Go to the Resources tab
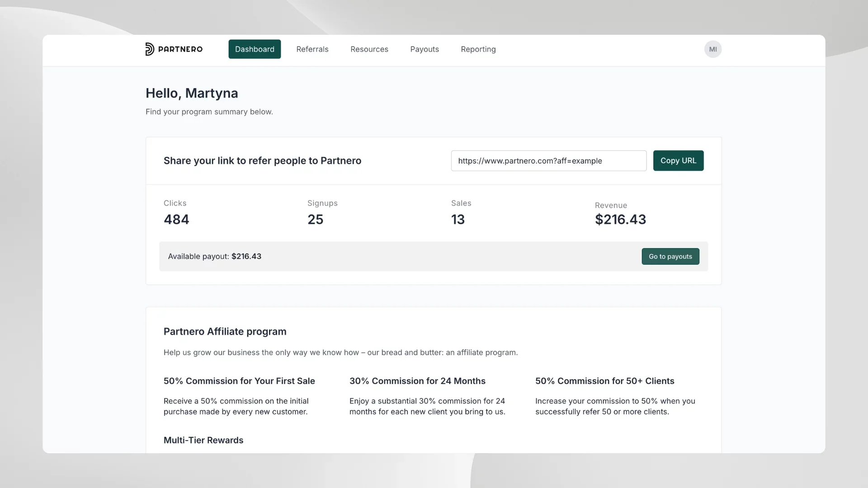The image size is (868, 488). point(369,49)
